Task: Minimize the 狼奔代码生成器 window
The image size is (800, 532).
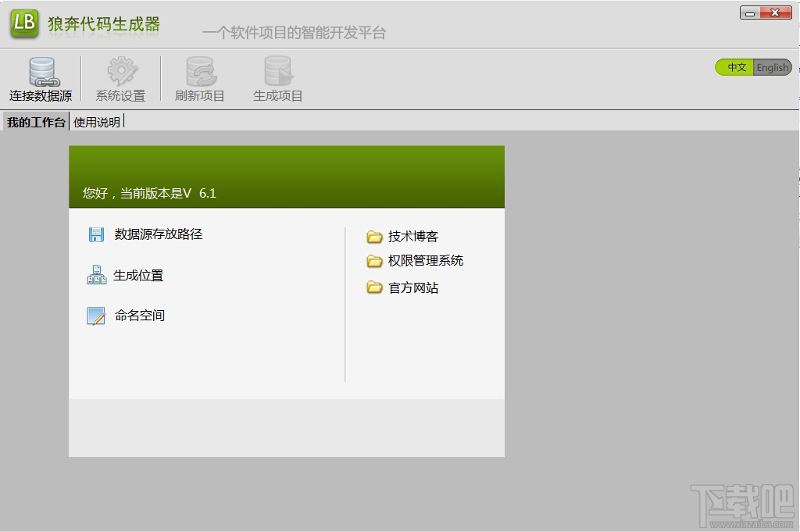Action: [x=750, y=13]
